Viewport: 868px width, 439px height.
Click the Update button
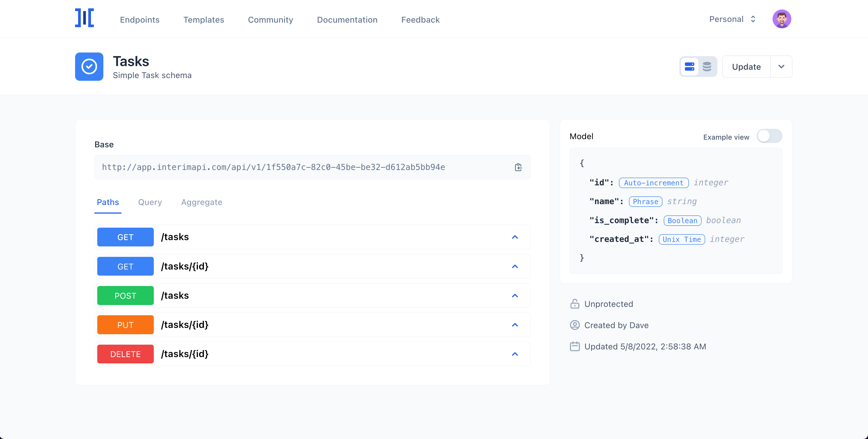point(746,67)
